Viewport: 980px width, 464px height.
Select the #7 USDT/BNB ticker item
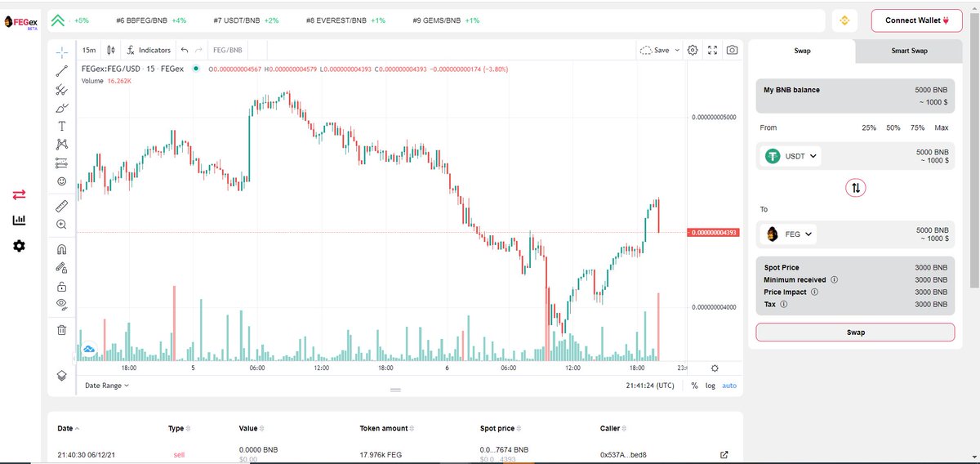click(246, 20)
